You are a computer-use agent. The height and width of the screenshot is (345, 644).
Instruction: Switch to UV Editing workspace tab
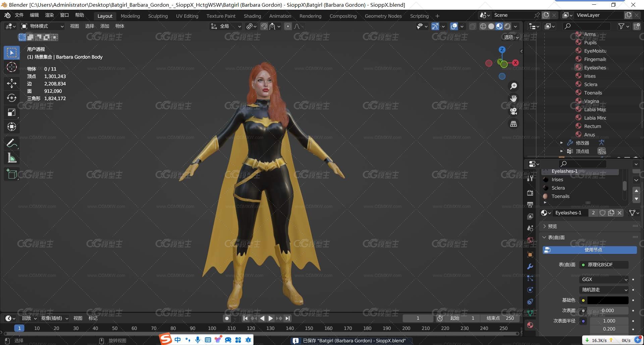click(x=187, y=16)
